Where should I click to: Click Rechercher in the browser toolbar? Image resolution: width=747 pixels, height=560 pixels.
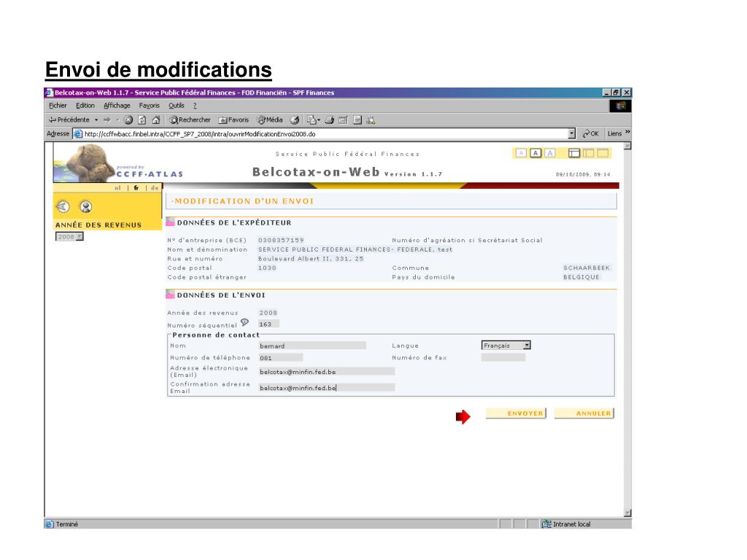coord(190,120)
